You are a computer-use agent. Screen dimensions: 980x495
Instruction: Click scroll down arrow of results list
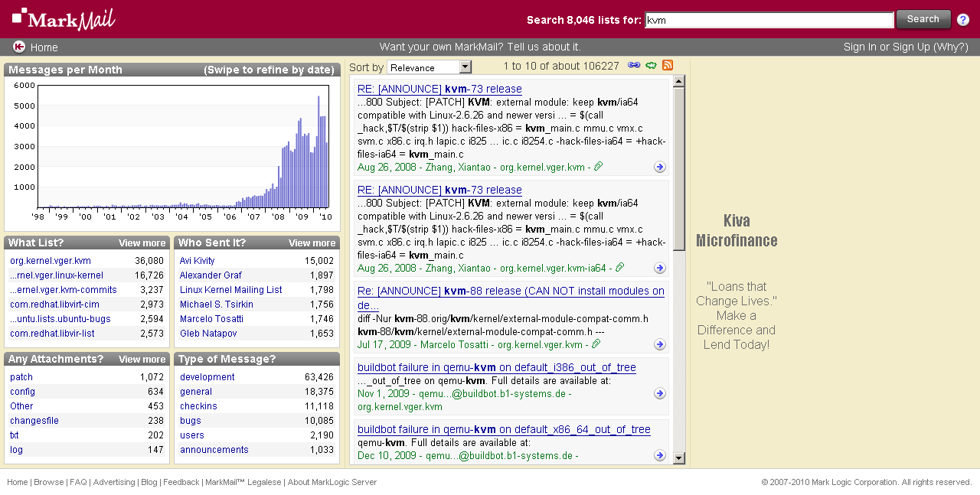[x=679, y=458]
